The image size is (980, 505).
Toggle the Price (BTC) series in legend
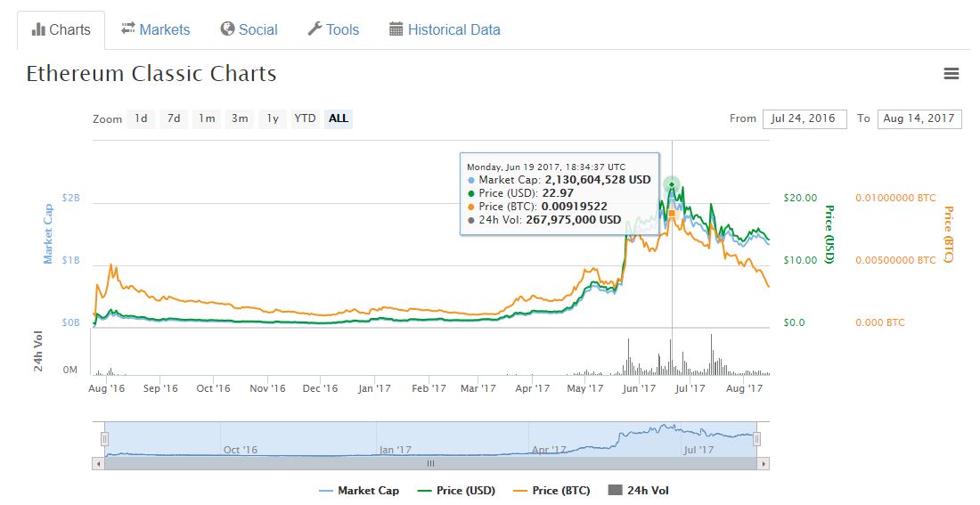point(551,491)
